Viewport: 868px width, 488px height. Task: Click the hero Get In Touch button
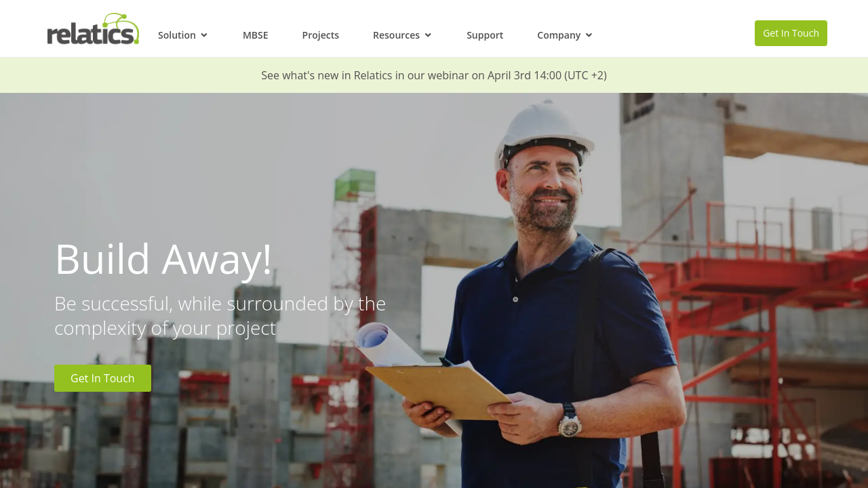(x=102, y=378)
